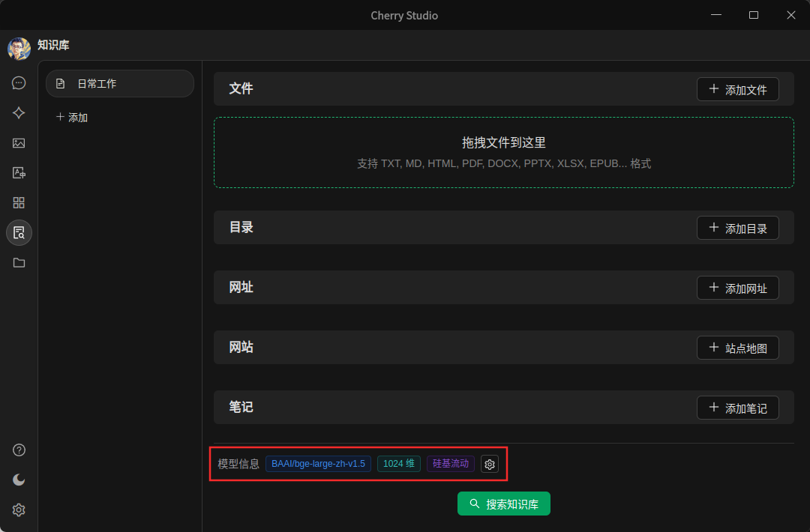Viewport: 810px width, 532px height.
Task: Click the 模型信息 label
Action: [238, 464]
